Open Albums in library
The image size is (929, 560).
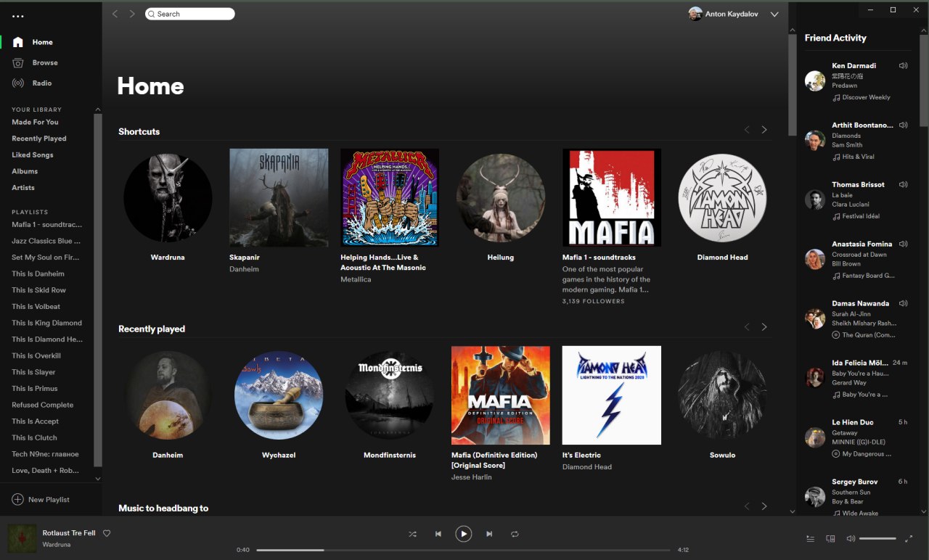click(25, 171)
